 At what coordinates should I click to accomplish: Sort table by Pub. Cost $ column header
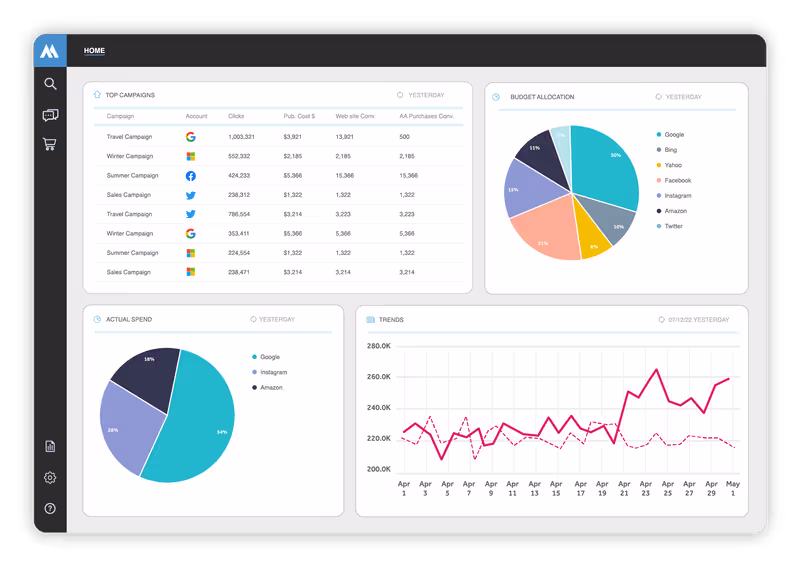pyautogui.click(x=299, y=117)
